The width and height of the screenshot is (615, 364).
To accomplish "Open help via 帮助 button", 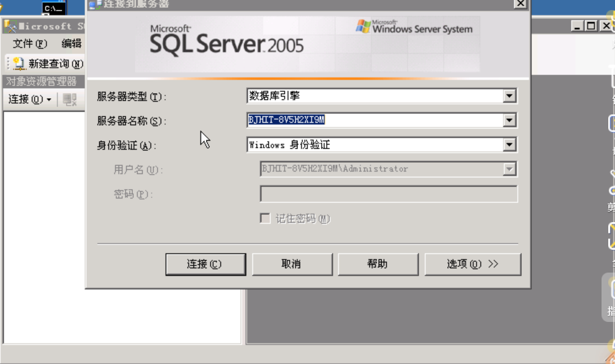I will tap(378, 264).
